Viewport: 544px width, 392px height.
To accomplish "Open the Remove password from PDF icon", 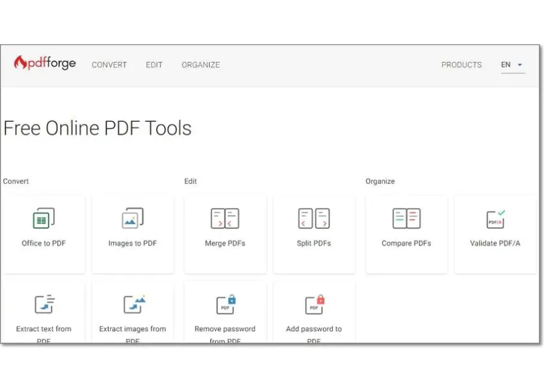I will [225, 303].
